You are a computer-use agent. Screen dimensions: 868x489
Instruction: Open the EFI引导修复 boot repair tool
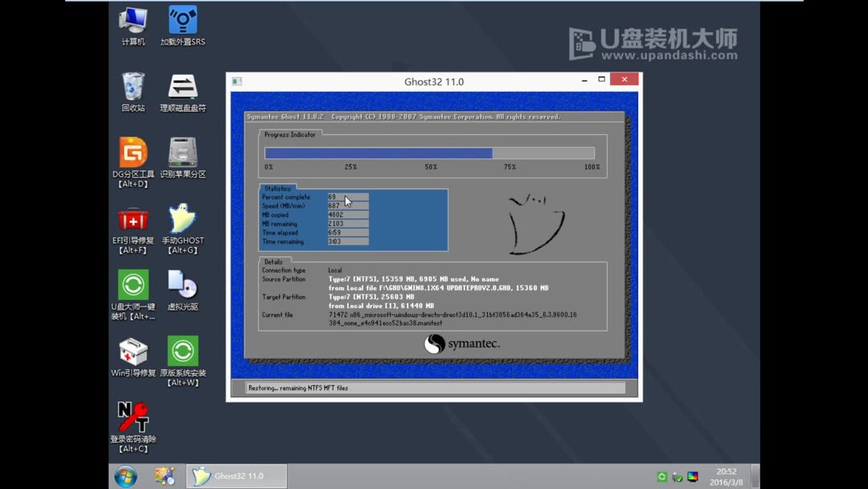[x=133, y=219]
